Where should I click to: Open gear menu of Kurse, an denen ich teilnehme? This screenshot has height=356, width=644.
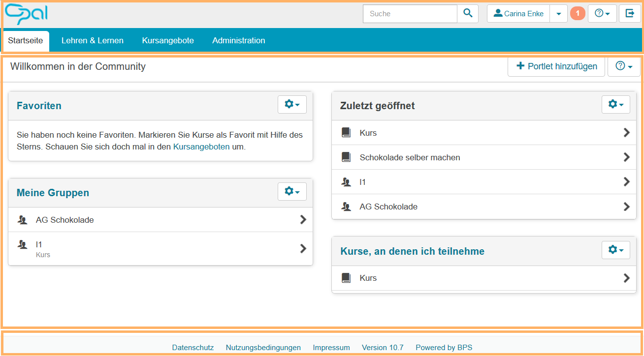(615, 250)
